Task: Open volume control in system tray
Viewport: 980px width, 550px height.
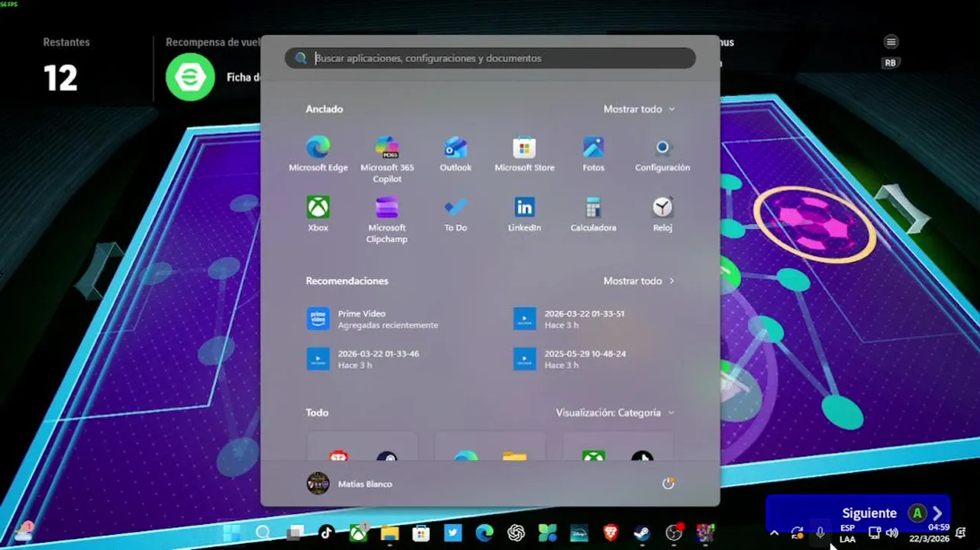Action: (x=891, y=532)
